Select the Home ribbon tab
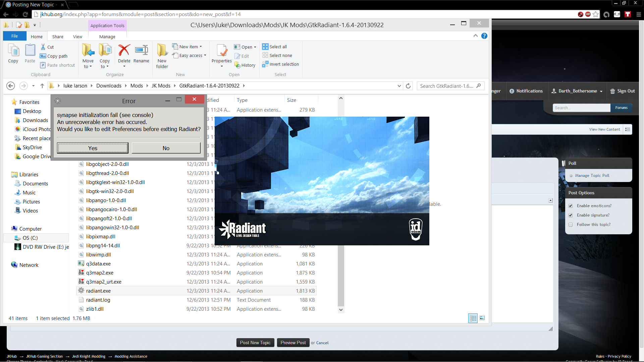Viewport: 644px width, 362px height. click(x=37, y=37)
